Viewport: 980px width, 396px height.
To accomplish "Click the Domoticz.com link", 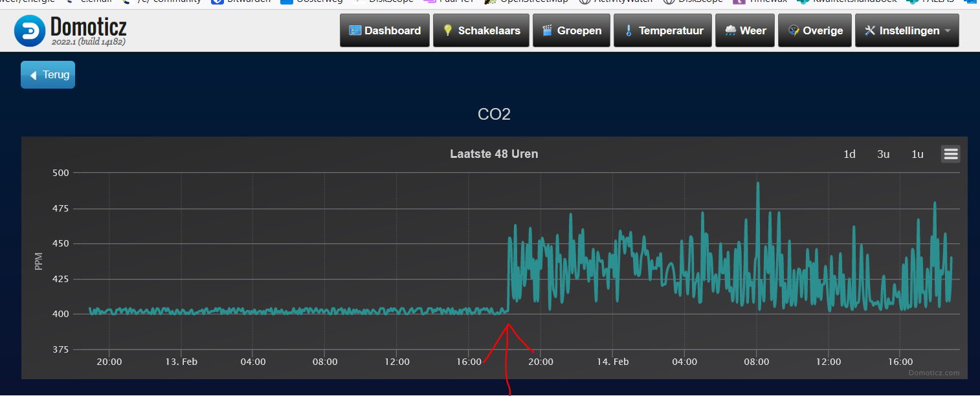I will tap(934, 373).
